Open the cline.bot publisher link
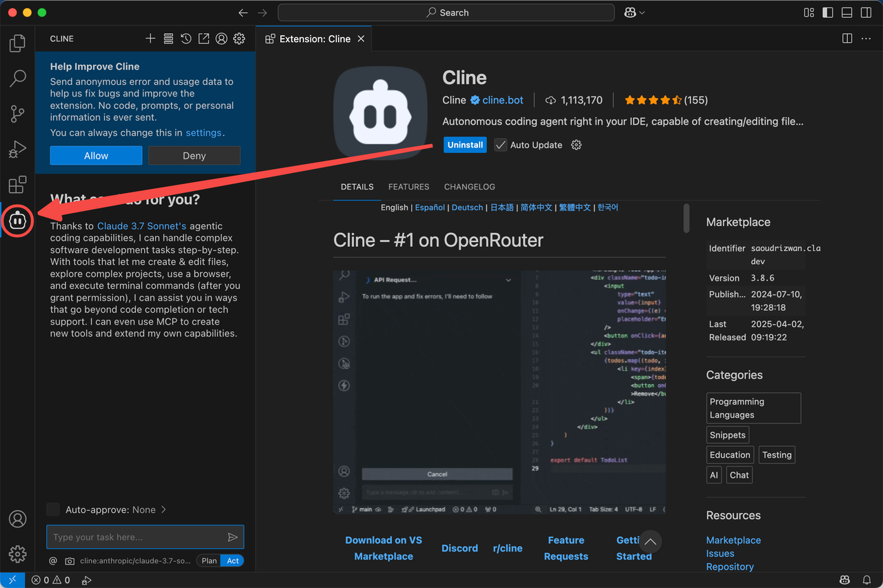This screenshot has width=883, height=588. [x=503, y=100]
